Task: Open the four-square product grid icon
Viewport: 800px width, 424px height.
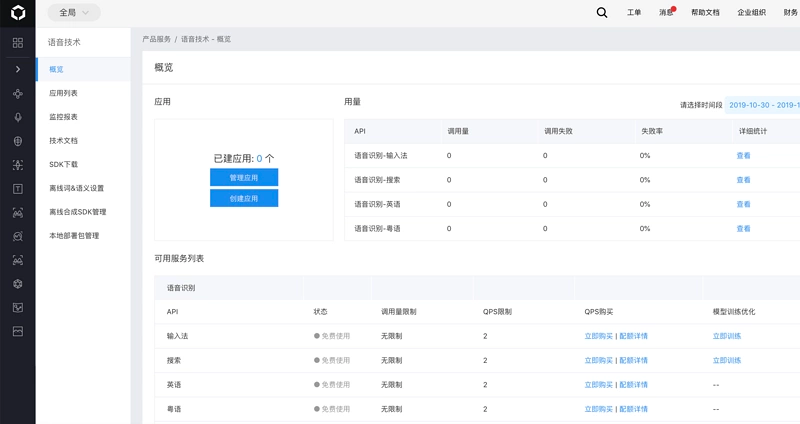Action: [x=18, y=43]
